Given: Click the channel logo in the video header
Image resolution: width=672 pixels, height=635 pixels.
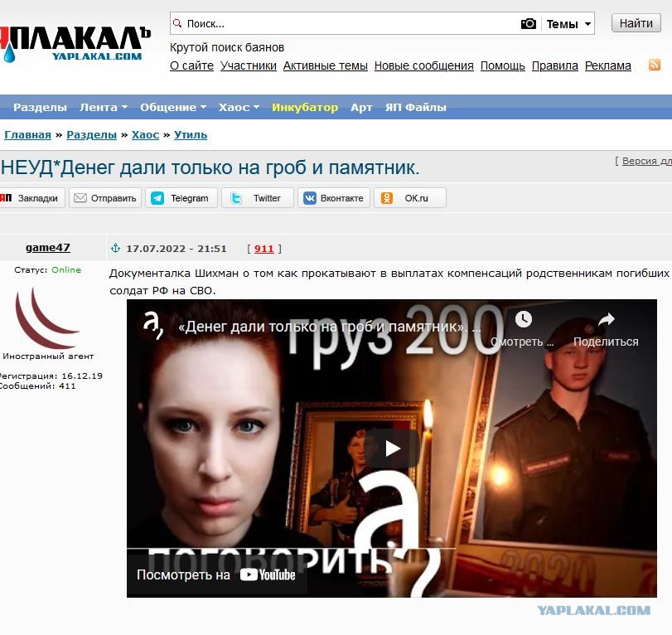Looking at the screenshot, I should point(152,326).
